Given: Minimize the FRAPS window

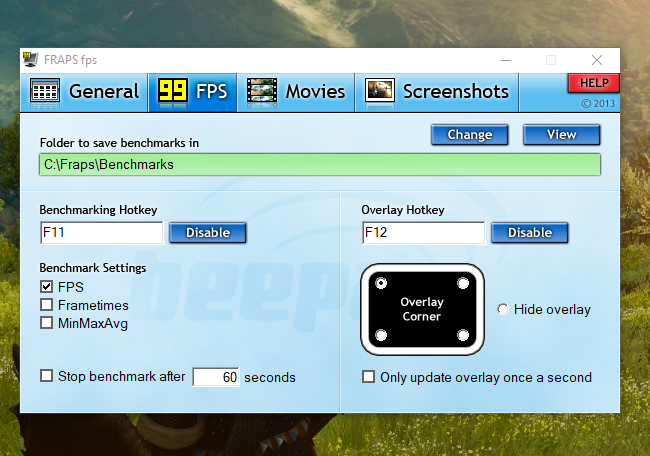Looking at the screenshot, I should [x=506, y=60].
